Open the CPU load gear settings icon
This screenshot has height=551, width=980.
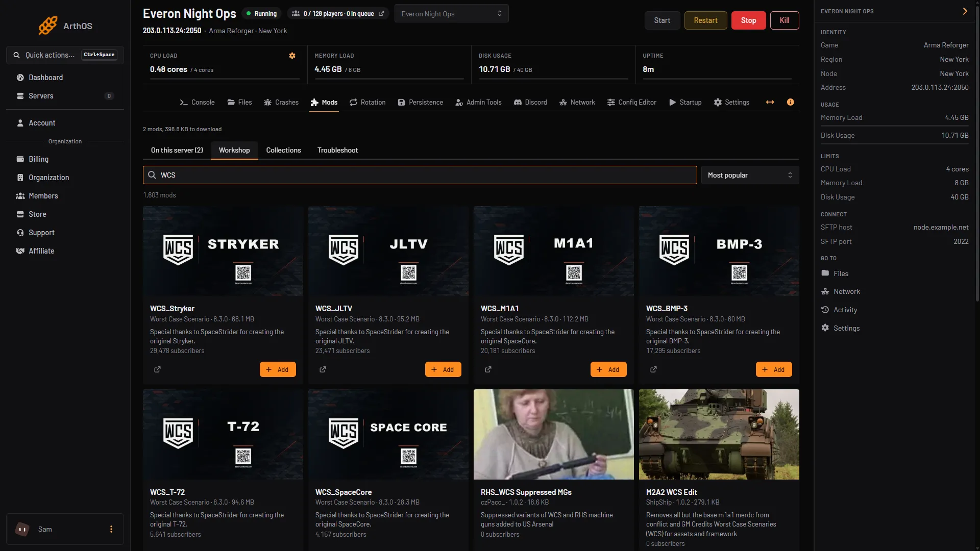click(292, 56)
